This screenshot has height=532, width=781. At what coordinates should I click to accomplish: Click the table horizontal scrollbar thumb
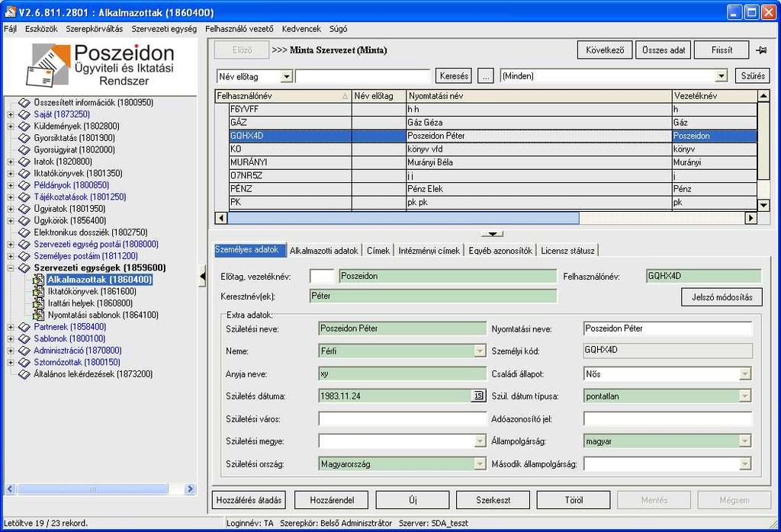click(403, 218)
